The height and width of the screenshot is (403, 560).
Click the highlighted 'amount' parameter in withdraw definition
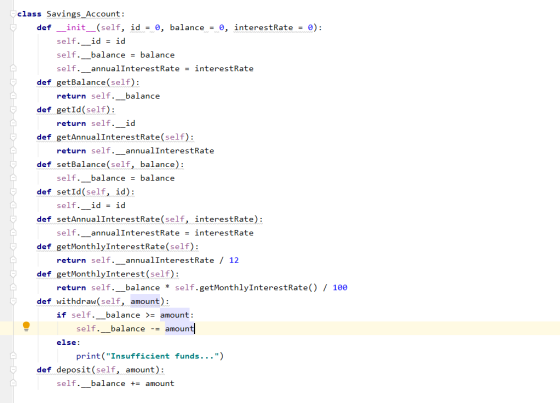click(145, 302)
